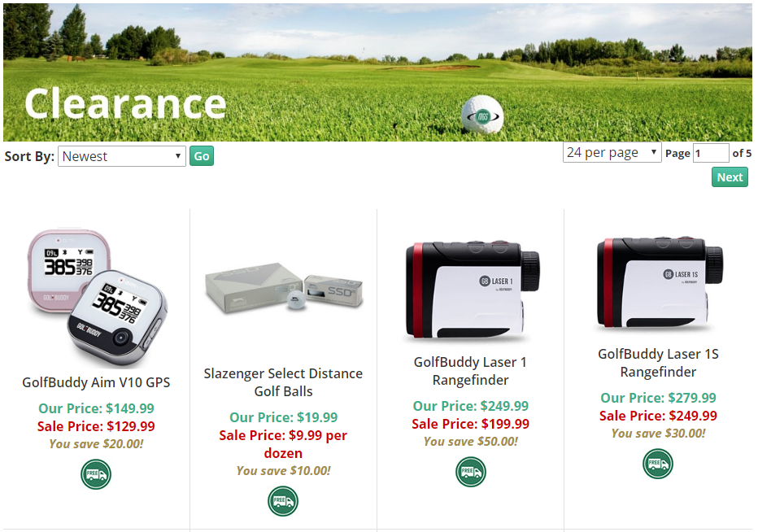The image size is (758, 532).
Task: Go to the Next page of results
Action: pos(730,177)
